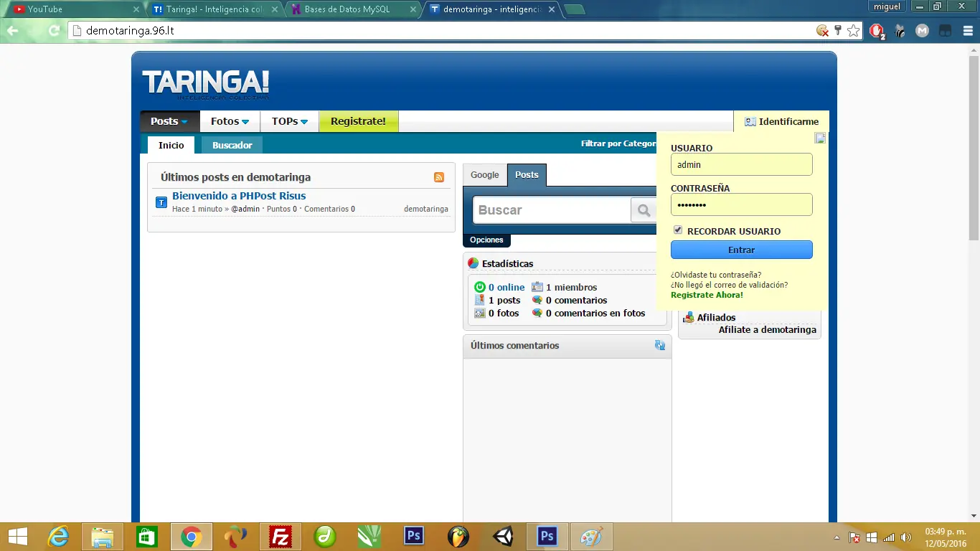The image size is (980, 551).
Task: Bookmark this page with the star icon
Action: pos(853,31)
